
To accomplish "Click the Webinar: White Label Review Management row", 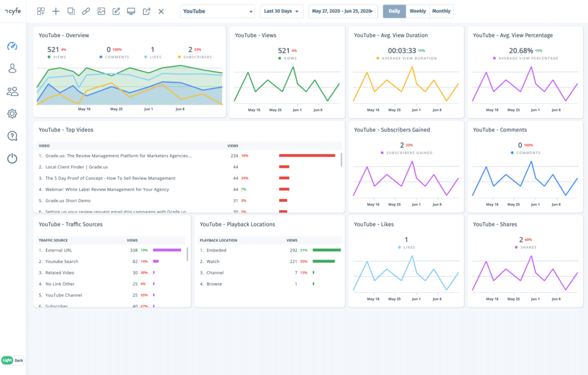I will (x=189, y=190).
